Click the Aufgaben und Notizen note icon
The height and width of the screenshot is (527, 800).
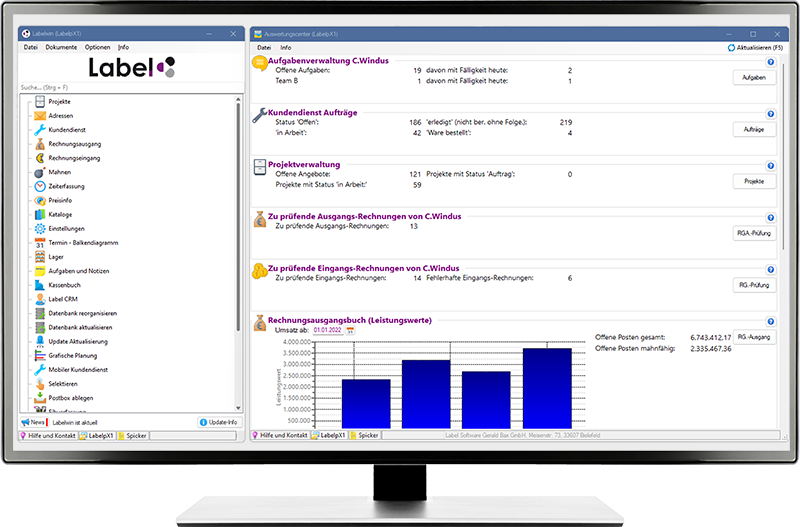tap(40, 271)
